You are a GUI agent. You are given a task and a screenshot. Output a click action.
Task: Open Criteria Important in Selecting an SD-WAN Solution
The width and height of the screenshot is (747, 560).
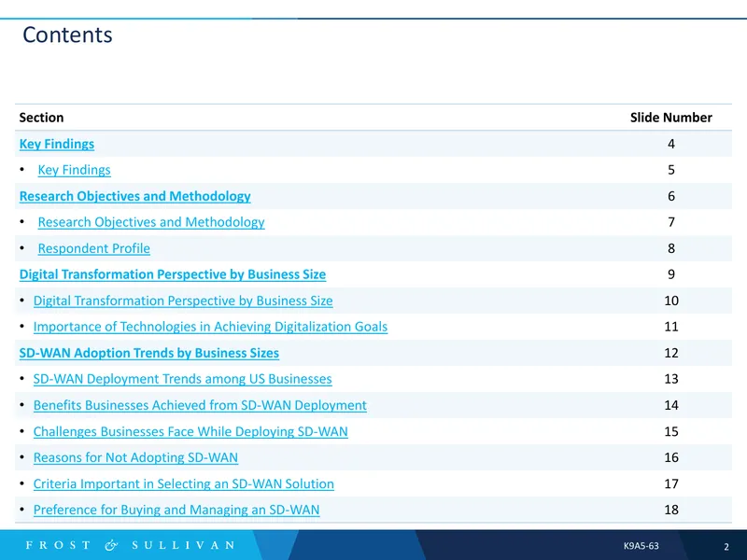tap(183, 483)
